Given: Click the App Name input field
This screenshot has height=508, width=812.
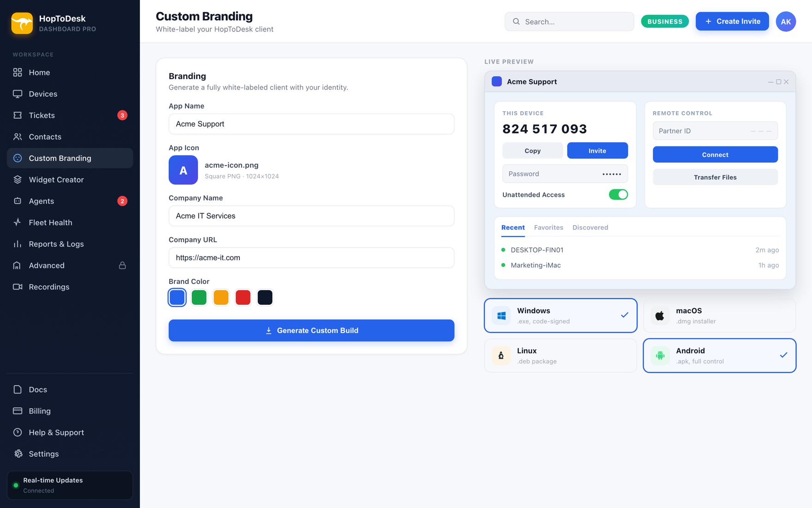Looking at the screenshot, I should pyautogui.click(x=311, y=124).
